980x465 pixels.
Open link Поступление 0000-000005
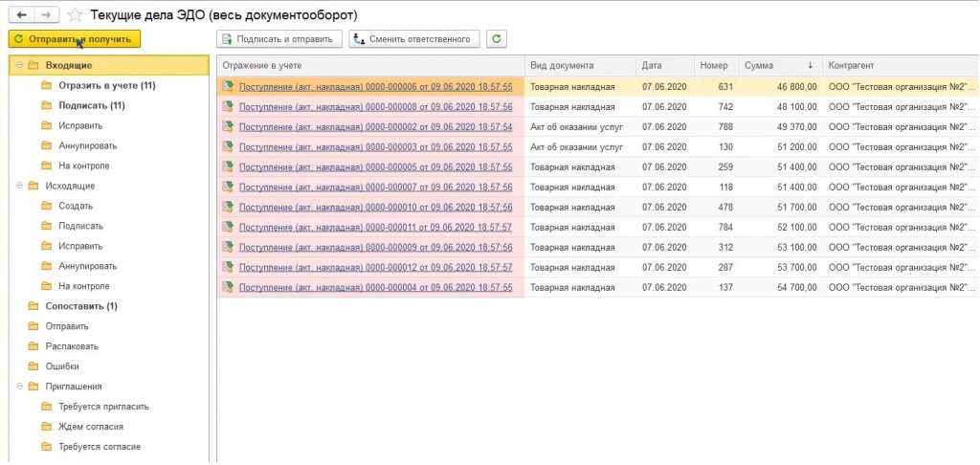click(375, 166)
